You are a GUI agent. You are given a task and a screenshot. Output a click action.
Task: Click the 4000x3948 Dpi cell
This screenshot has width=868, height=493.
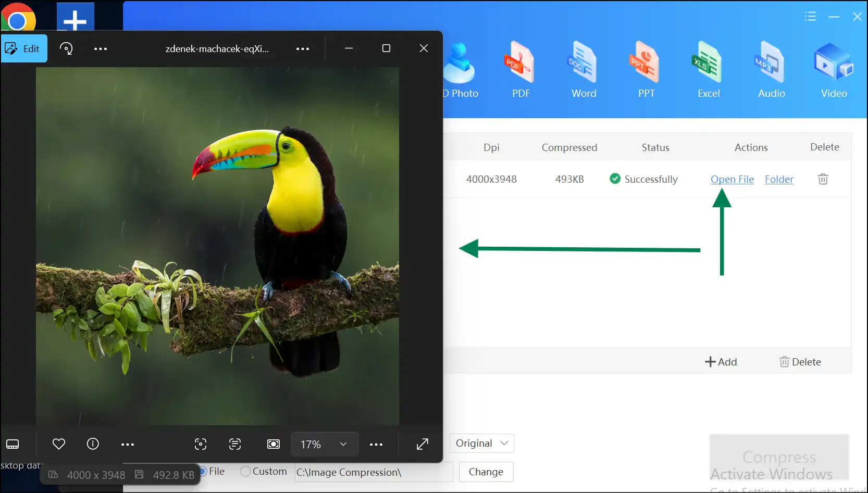(491, 179)
